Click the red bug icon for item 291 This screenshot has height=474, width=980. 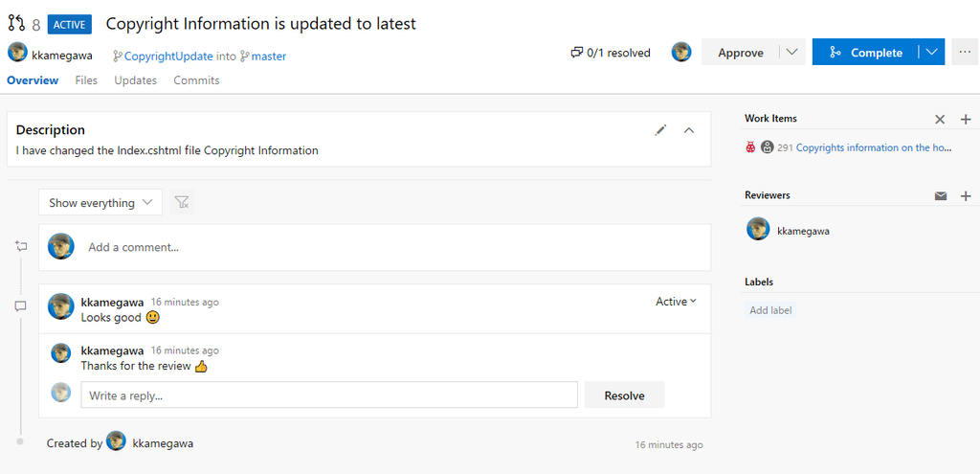(750, 147)
